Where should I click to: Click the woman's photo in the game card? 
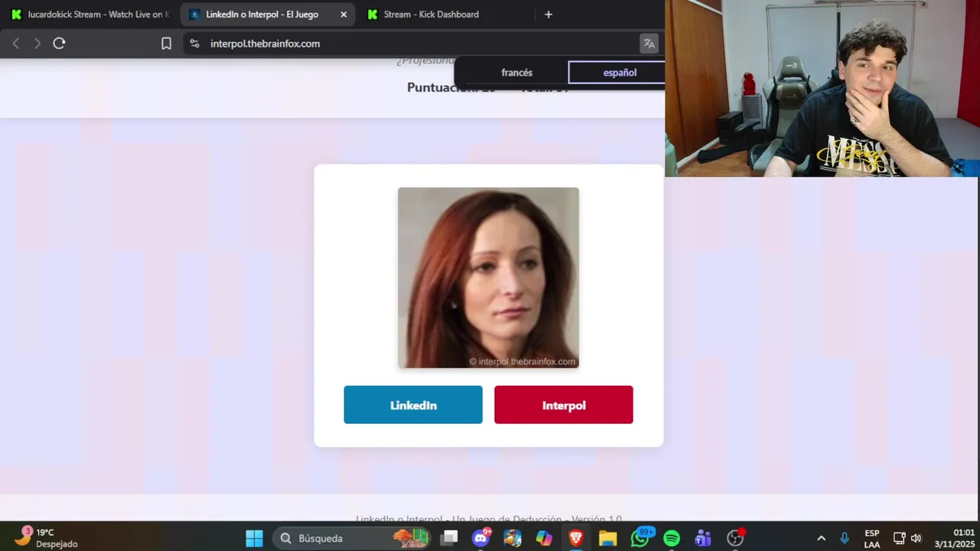coord(488,278)
